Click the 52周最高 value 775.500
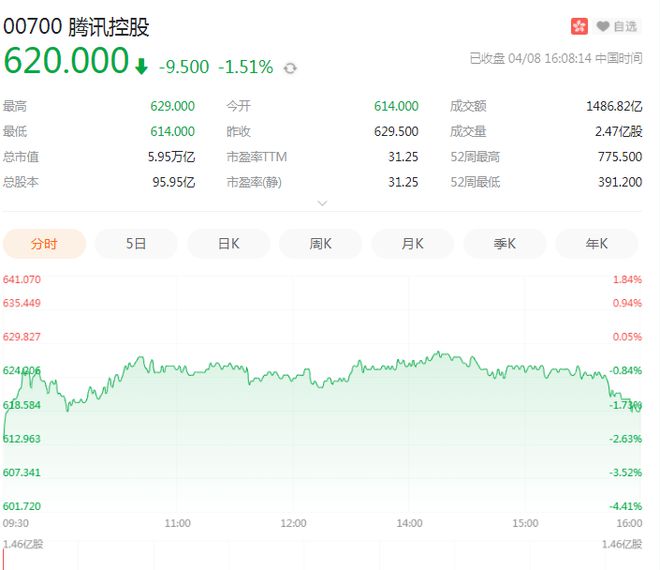 tap(619, 157)
